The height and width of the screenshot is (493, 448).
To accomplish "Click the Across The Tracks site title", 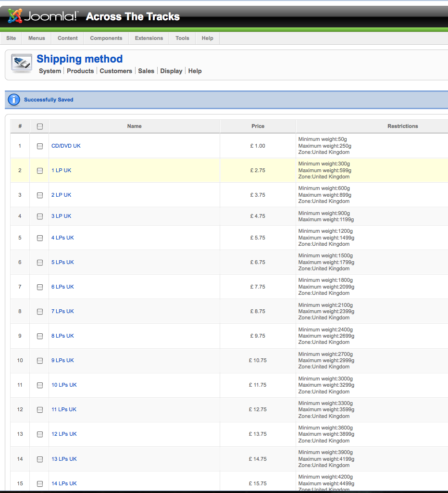I will tap(133, 16).
